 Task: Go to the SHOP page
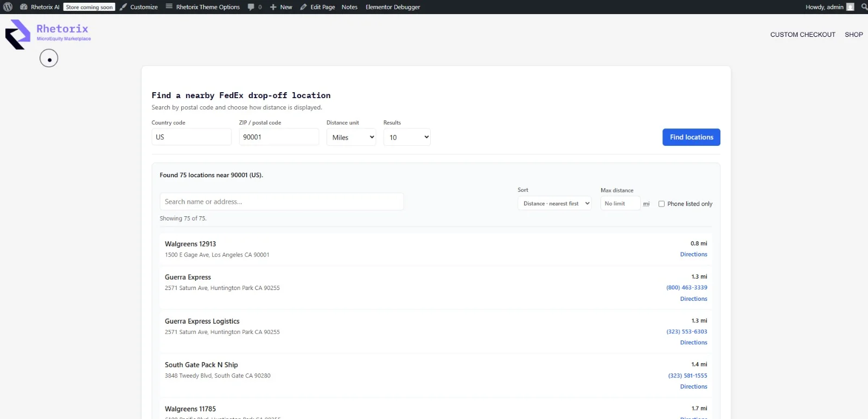click(854, 35)
